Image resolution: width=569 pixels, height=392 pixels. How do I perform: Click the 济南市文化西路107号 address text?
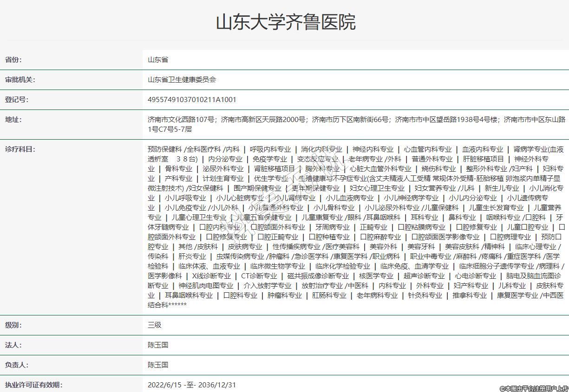click(x=181, y=120)
